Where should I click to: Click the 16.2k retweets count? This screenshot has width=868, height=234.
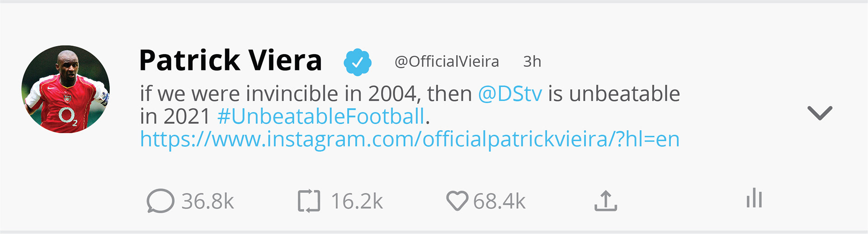click(x=357, y=201)
